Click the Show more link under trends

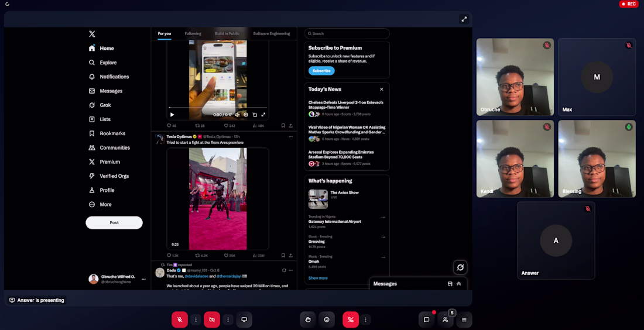318,278
